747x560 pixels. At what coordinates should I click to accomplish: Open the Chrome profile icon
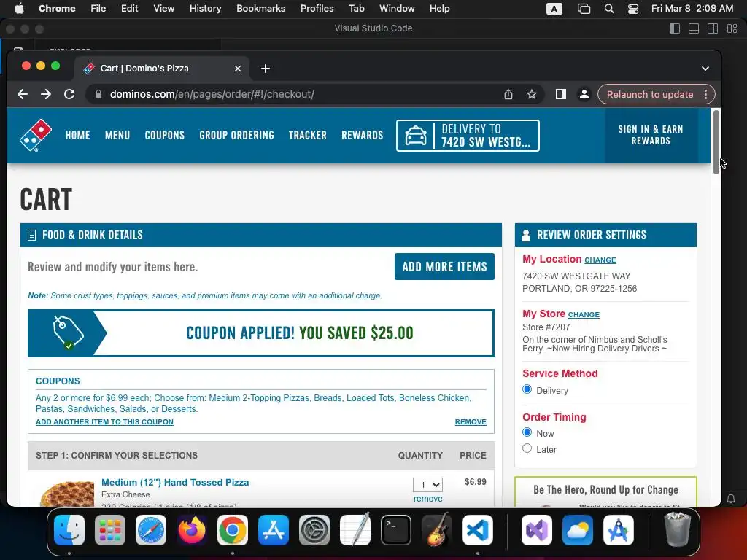pyautogui.click(x=584, y=94)
